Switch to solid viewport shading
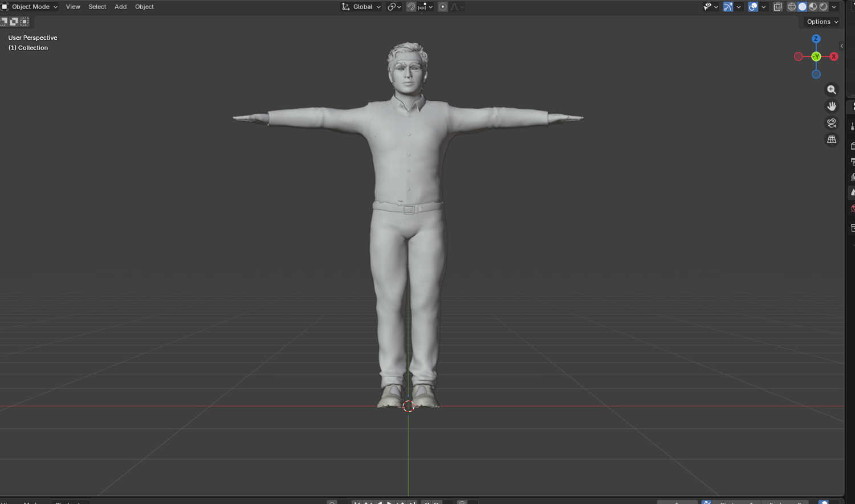Image resolution: width=855 pixels, height=504 pixels. (802, 7)
